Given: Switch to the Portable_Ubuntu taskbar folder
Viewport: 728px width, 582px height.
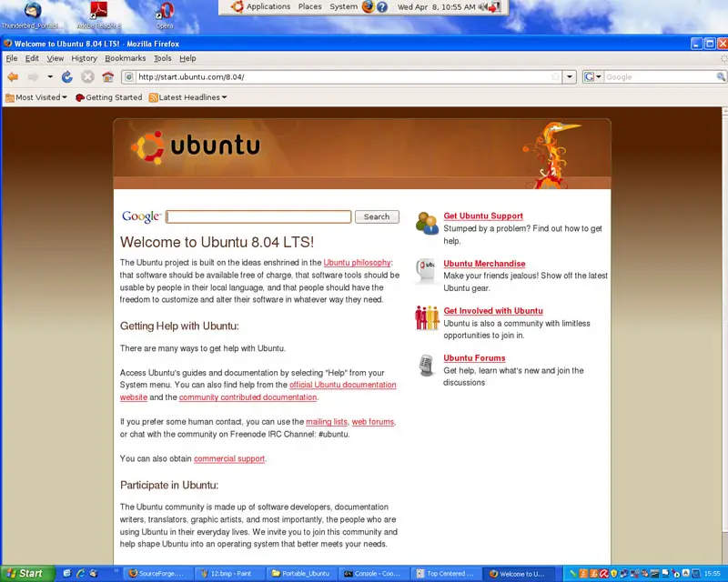Looking at the screenshot, I should point(300,574).
